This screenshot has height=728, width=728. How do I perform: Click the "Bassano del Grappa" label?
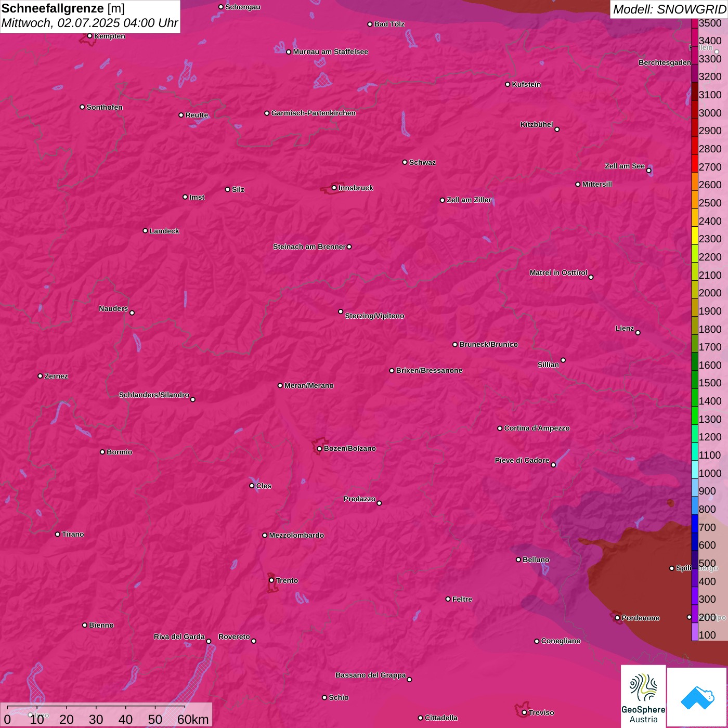[x=370, y=675]
